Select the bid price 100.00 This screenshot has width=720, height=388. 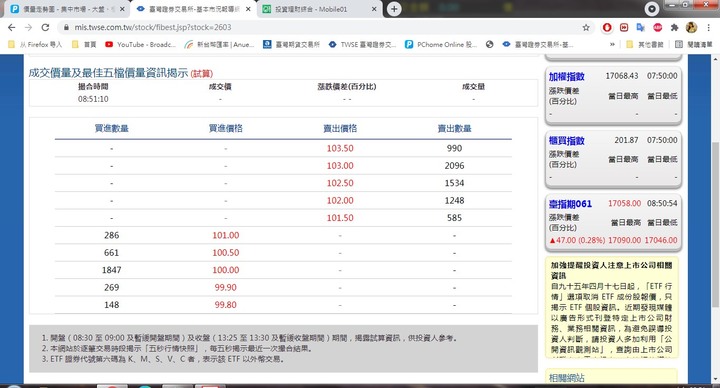coord(225,270)
